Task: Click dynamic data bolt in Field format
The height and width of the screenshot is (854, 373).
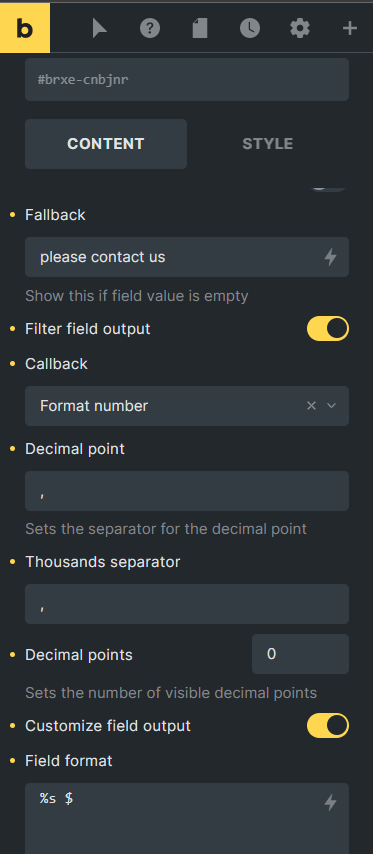Action: pyautogui.click(x=331, y=802)
